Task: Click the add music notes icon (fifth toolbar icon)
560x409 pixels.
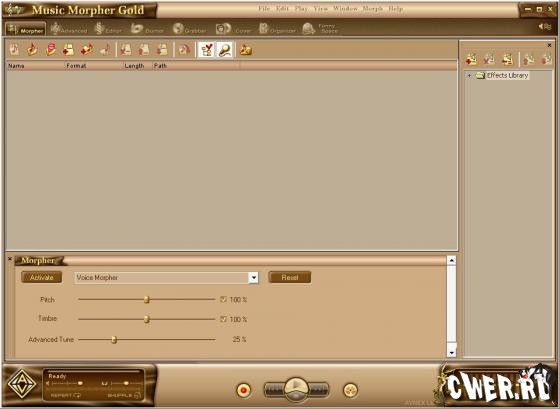Action: click(86, 50)
